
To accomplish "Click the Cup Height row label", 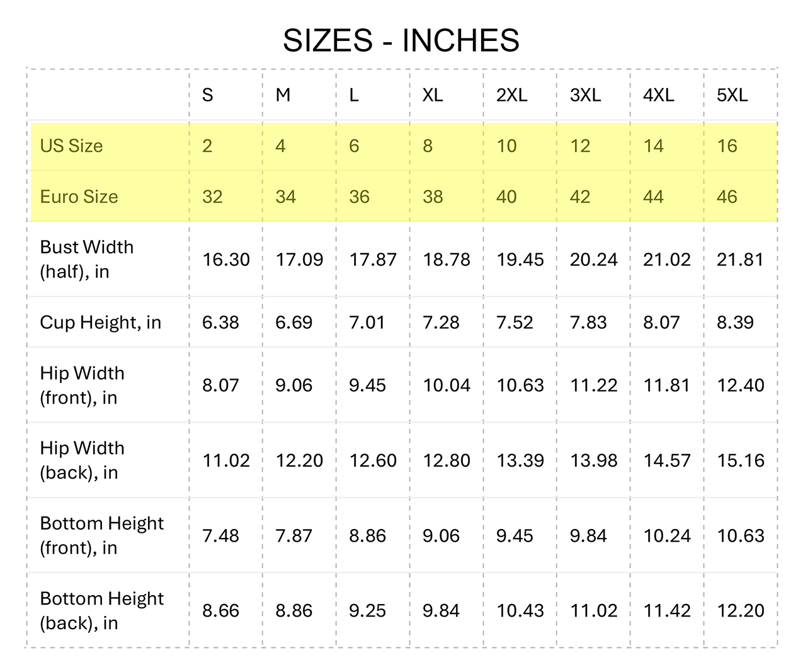I will pyautogui.click(x=100, y=322).
